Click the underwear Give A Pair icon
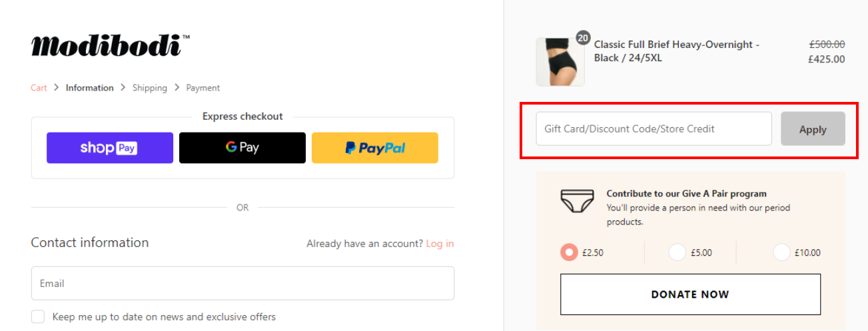The height and width of the screenshot is (331, 868). pyautogui.click(x=577, y=200)
